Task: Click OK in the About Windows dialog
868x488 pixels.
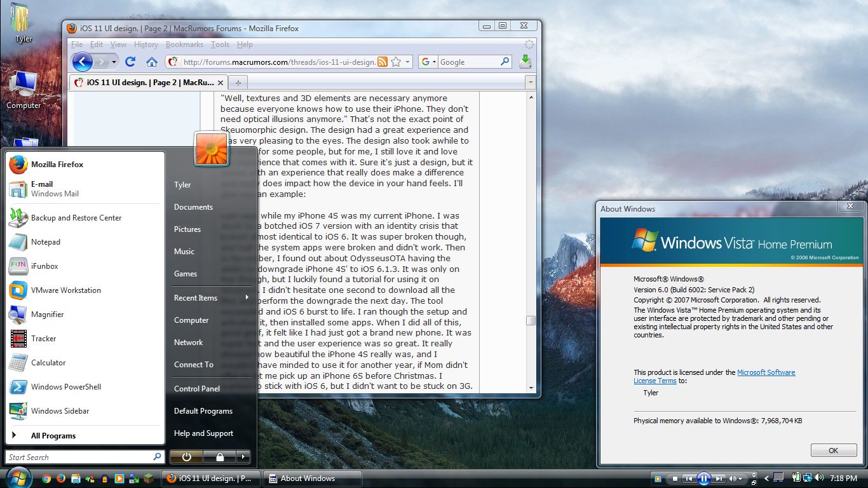Action: (x=833, y=451)
